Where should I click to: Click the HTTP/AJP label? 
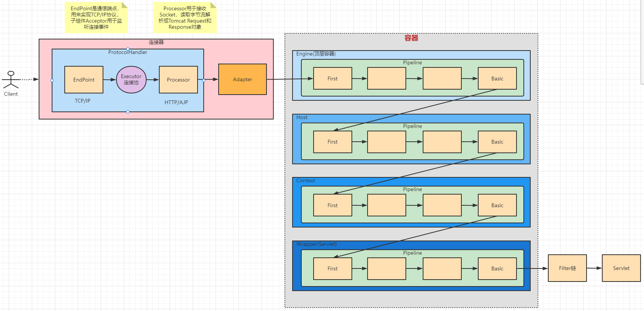pyautogui.click(x=176, y=102)
